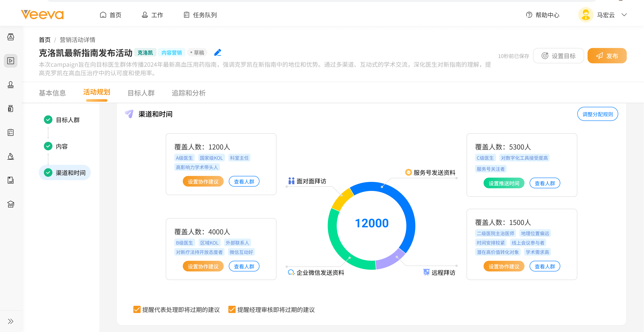
Task: Open the 任务队列 menu item
Action: click(x=200, y=15)
